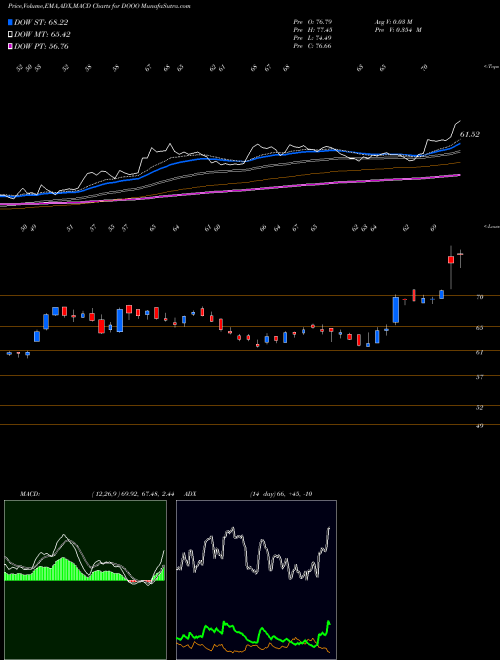Click the 57 price level label
Screen dimensions: 500x660
[x=479, y=377]
